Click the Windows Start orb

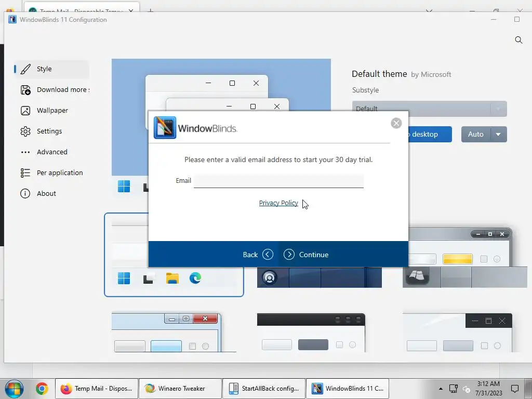pyautogui.click(x=14, y=389)
